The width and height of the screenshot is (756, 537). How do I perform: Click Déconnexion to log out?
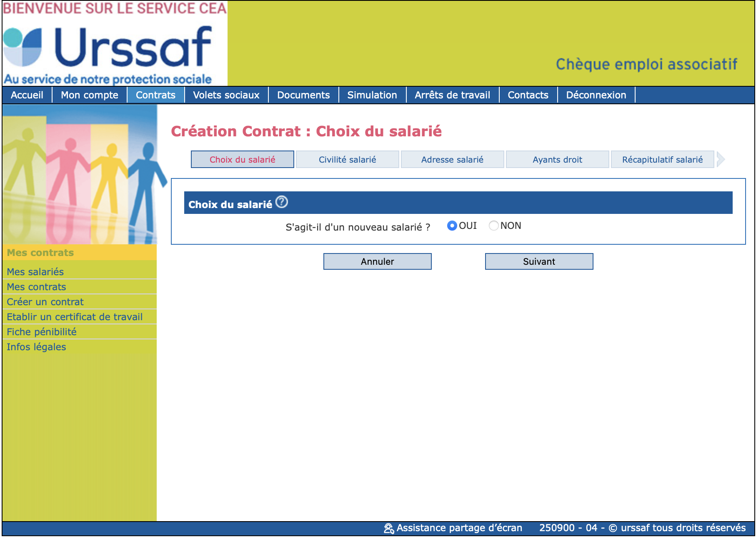[x=596, y=95]
